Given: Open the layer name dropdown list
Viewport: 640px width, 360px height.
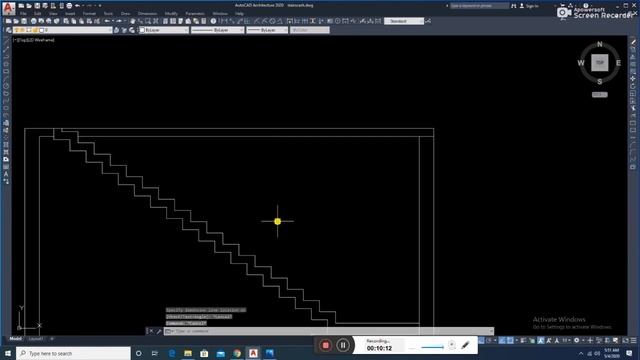Looking at the screenshot, I should (62, 30).
